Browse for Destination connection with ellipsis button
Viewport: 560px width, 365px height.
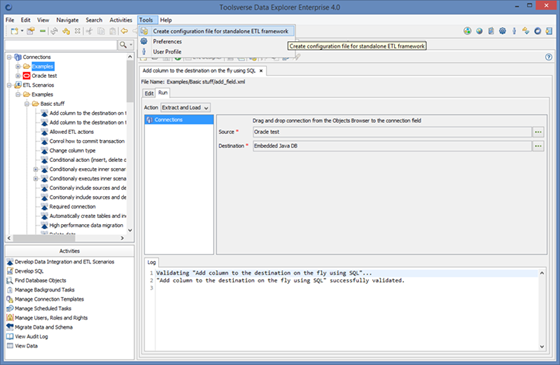coord(538,146)
